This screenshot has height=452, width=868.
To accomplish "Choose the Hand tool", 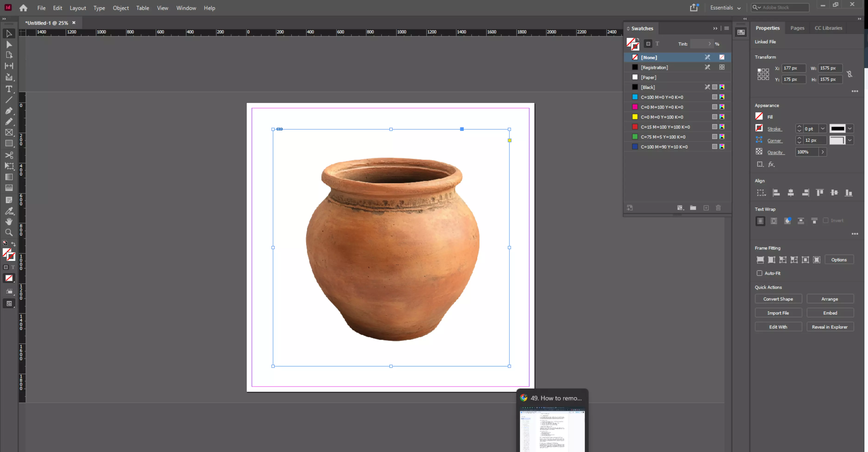I will (9, 222).
